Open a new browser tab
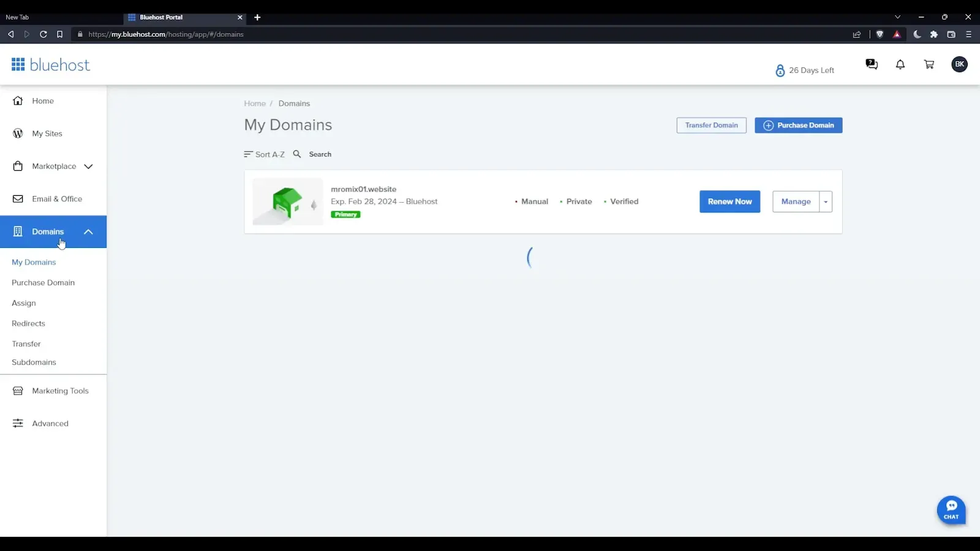The width and height of the screenshot is (980, 551). tap(257, 17)
